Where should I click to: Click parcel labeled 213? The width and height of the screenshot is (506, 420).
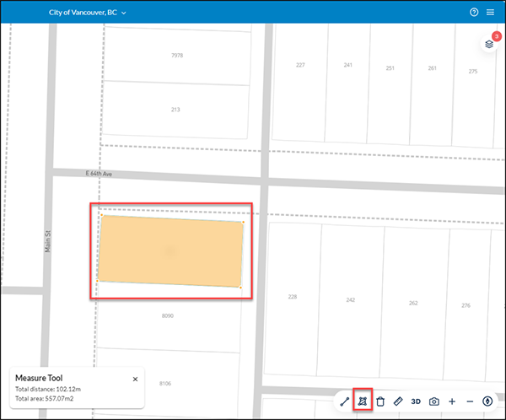tap(175, 110)
